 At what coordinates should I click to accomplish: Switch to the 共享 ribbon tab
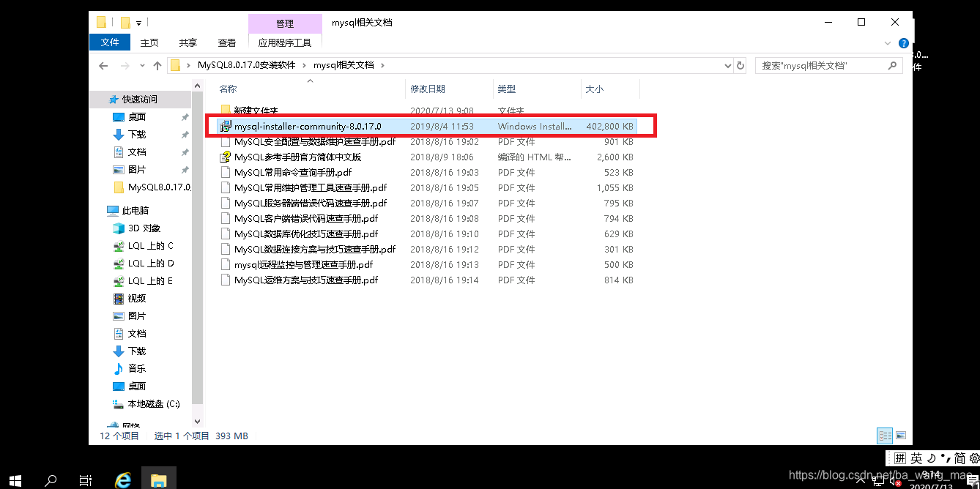click(x=188, y=42)
